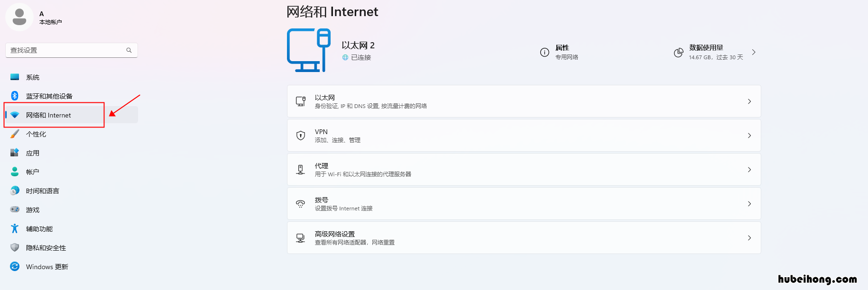Click the 属性 info circle icon
The width and height of the screenshot is (868, 290).
click(x=545, y=52)
